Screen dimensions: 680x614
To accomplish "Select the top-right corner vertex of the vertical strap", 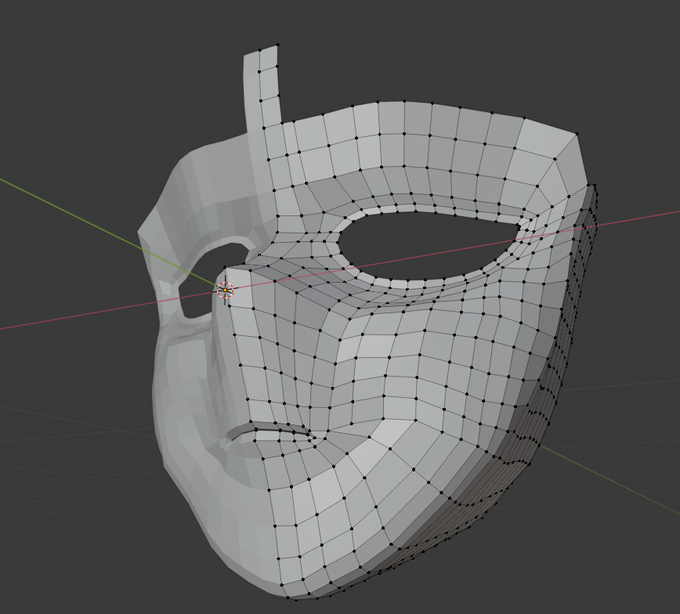I will click(x=278, y=45).
